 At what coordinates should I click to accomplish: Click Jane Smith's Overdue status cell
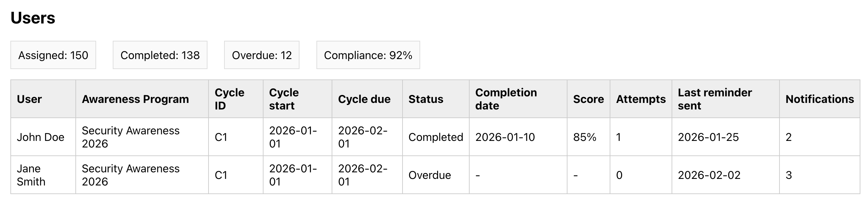coord(430,175)
